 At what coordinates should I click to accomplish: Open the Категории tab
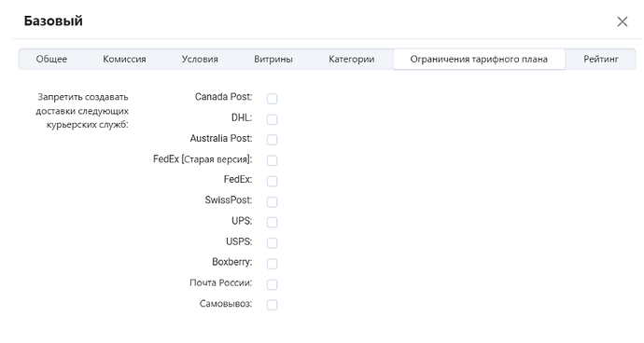(352, 59)
